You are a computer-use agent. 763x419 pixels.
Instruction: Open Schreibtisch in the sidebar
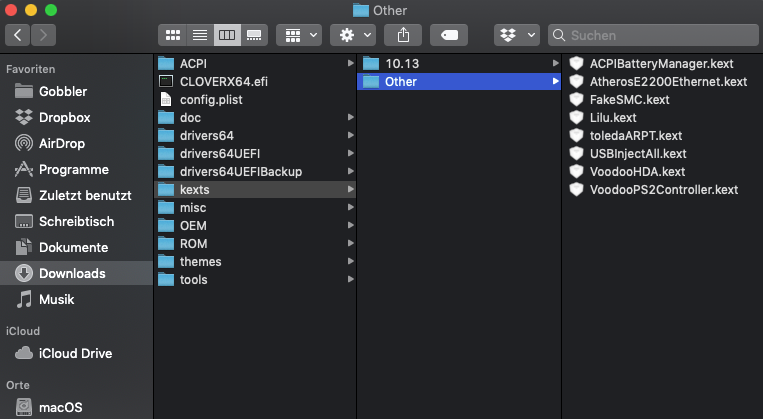pos(76,221)
